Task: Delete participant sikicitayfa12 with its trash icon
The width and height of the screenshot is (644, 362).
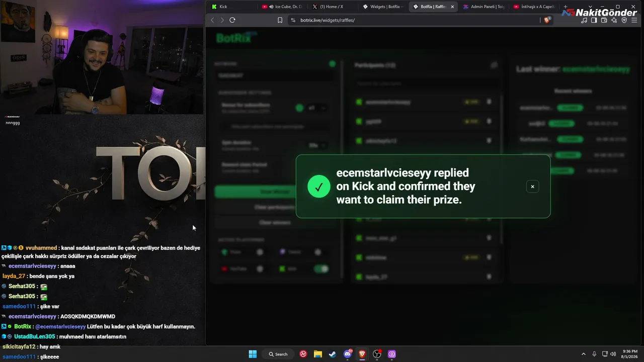Action: pyautogui.click(x=489, y=141)
